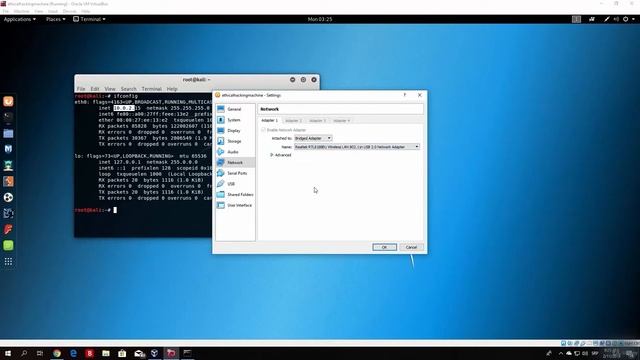Image resolution: width=640 pixels, height=360 pixels.
Task: Click clock Mon 03:25 in top bar
Action: pyautogui.click(x=320, y=19)
